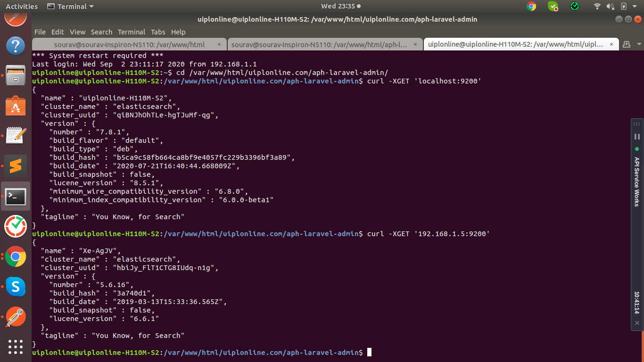Click the build_hash "3a740d1" line

coord(102,293)
